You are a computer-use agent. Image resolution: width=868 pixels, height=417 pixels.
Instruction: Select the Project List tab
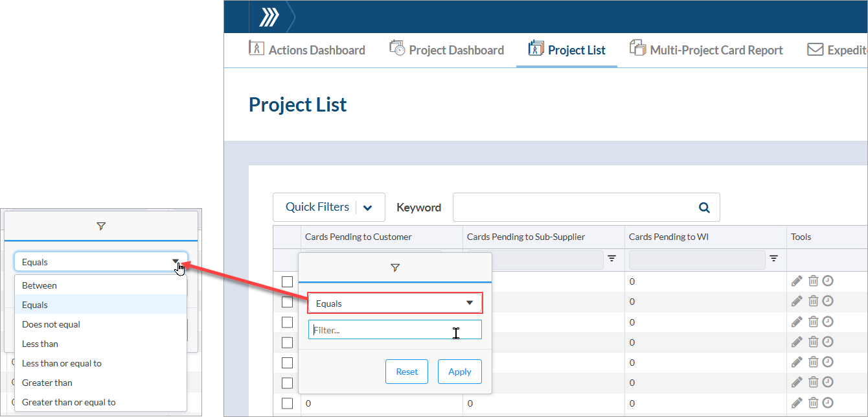pyautogui.click(x=567, y=50)
